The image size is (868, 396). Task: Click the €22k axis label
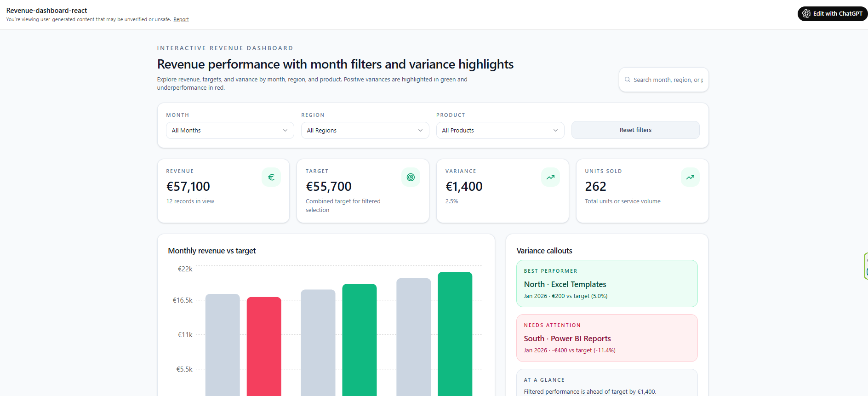[x=185, y=269]
